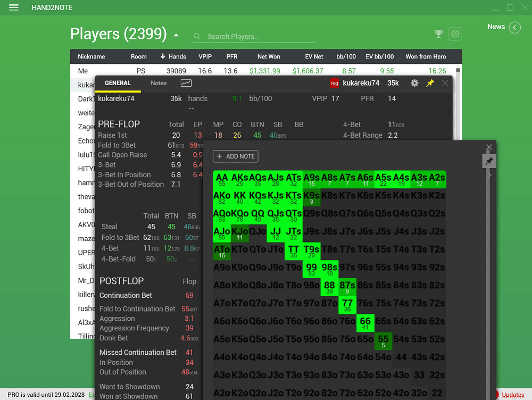Screen dimensions: 532x400
Task: Sort by the Nickname column header
Action: 92,57
